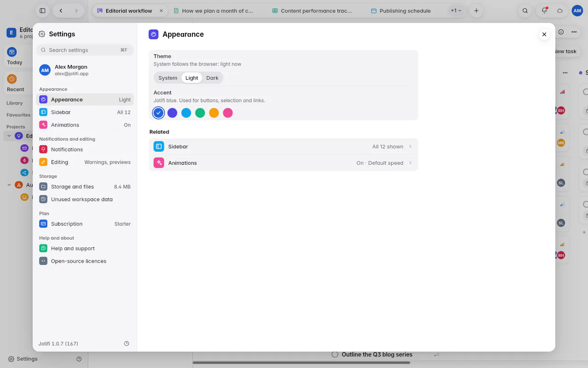Add a new tab with plus icon
Viewport: 588px width, 368px height.
click(476, 11)
